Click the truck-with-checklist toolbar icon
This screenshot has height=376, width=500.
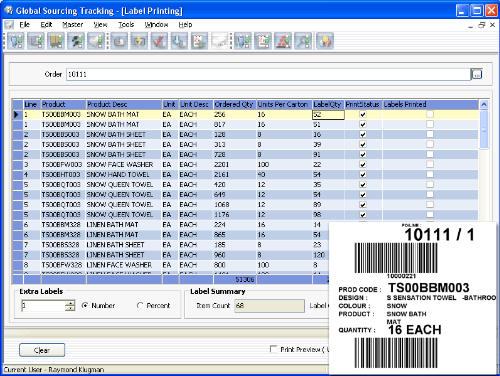(x=56, y=41)
